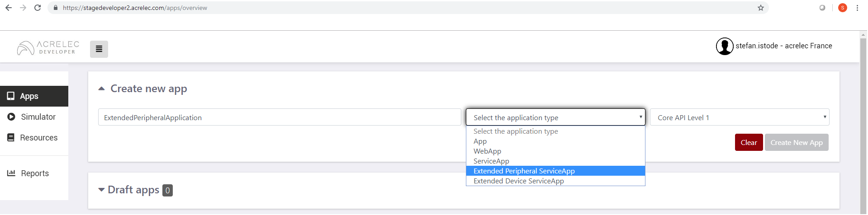Choose Extended Peripheral ServiceApp option
Viewport: 868px width, 215px height.
[555, 171]
